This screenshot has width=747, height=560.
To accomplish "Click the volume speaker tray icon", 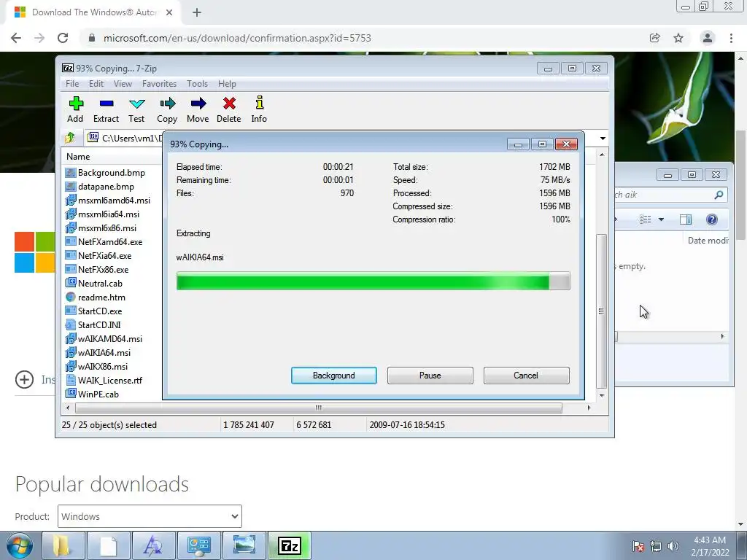I will pos(673,546).
